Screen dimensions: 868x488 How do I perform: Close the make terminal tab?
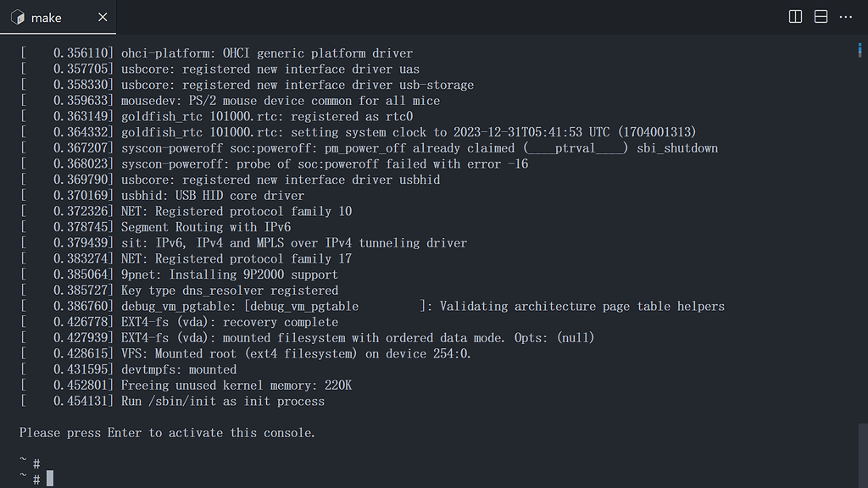pos(103,16)
